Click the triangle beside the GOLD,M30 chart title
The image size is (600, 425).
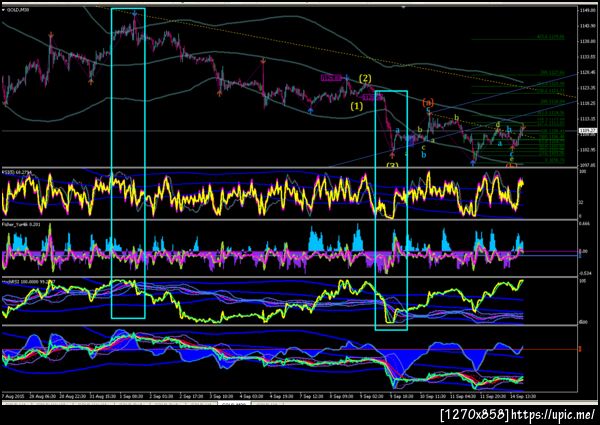3,10
